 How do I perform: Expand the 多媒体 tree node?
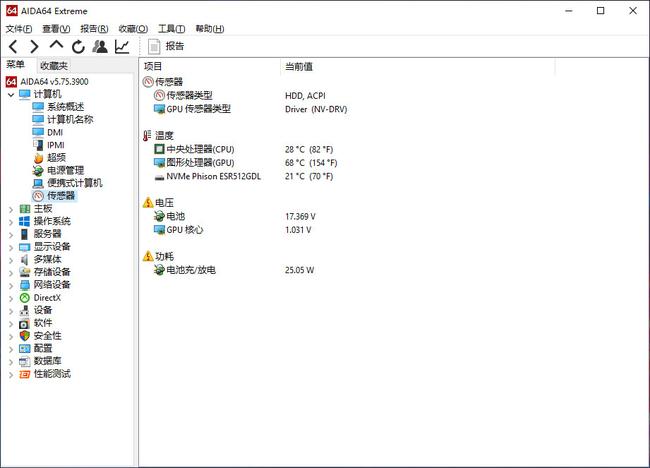point(11,260)
